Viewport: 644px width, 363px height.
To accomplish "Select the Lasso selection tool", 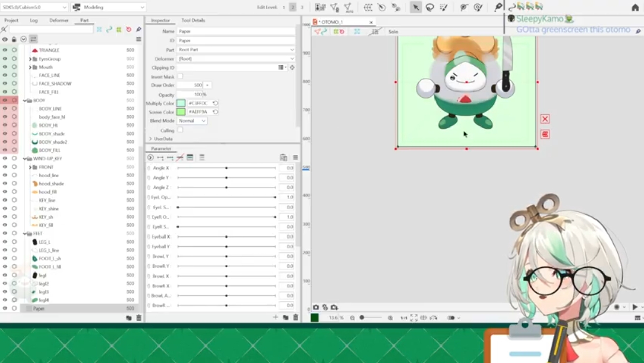I will 430,7.
